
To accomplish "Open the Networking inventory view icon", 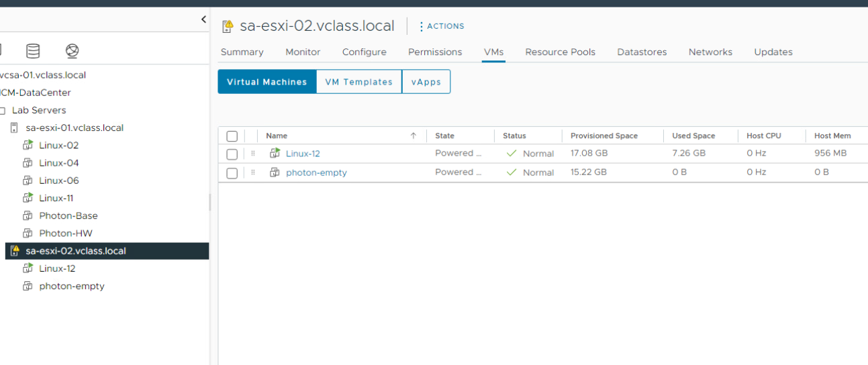I will (73, 51).
